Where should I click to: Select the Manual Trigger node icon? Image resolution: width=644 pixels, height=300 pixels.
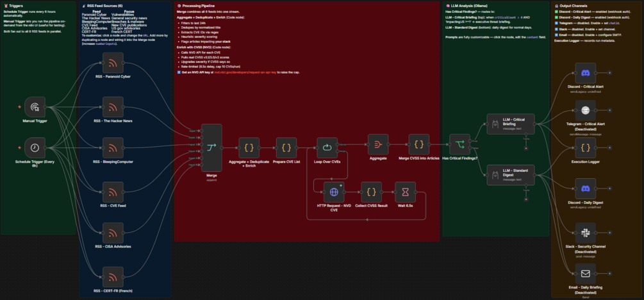tap(35, 107)
